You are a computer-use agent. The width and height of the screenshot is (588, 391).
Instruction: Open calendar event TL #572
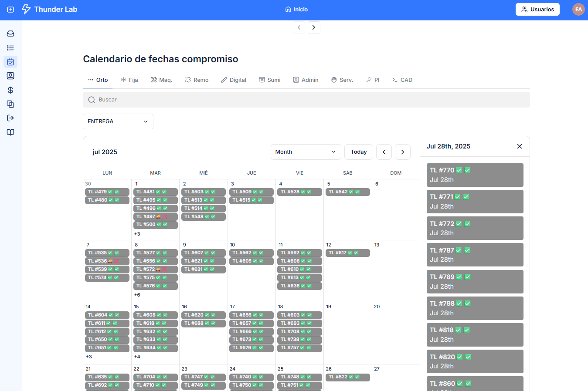[156, 270]
